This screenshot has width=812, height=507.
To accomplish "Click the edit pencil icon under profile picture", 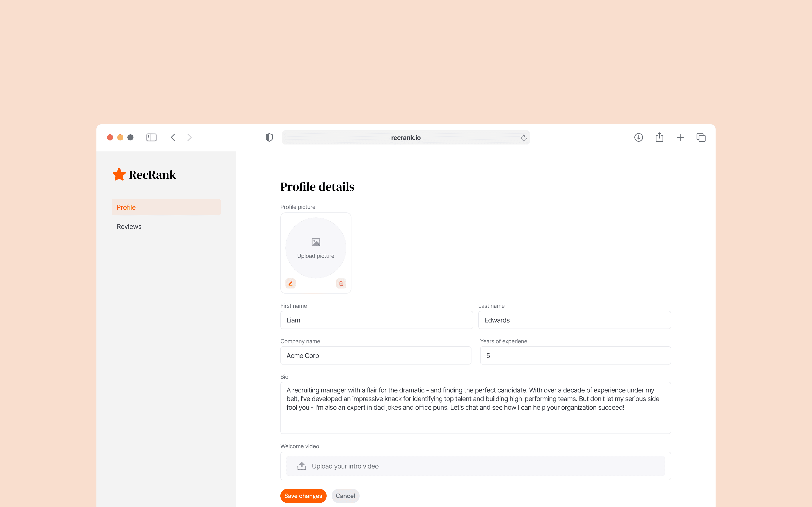I will (x=290, y=283).
